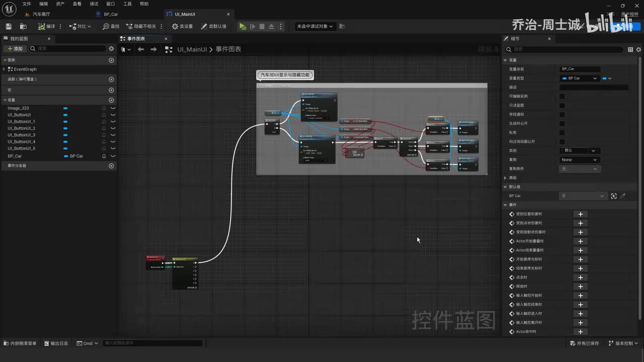Open the 未选中调试对象 debug object dropdown

pyautogui.click(x=315, y=26)
